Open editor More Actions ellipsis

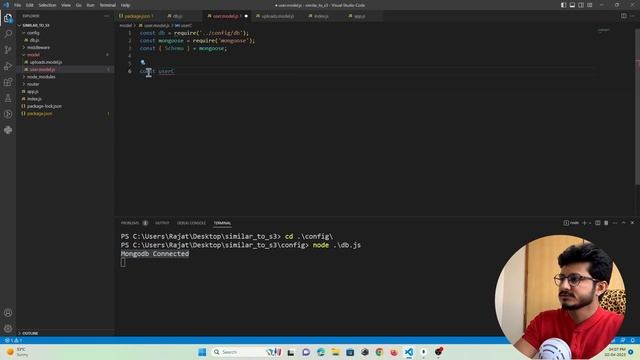[632, 16]
